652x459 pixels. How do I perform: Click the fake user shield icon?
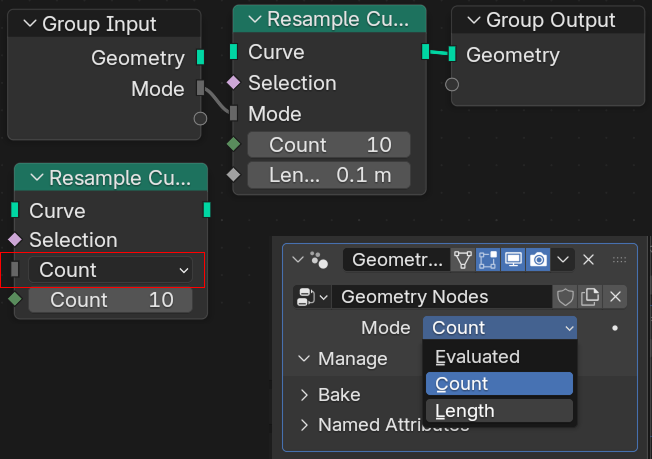[566, 297]
